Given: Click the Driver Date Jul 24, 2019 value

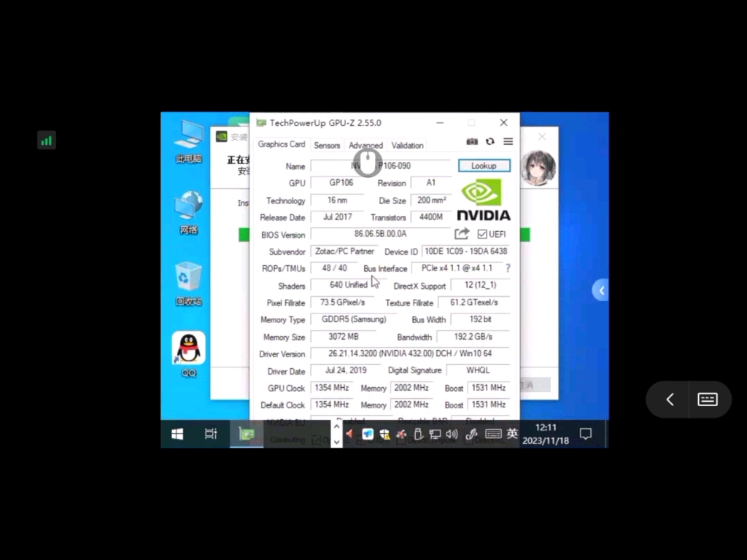Looking at the screenshot, I should pyautogui.click(x=346, y=370).
